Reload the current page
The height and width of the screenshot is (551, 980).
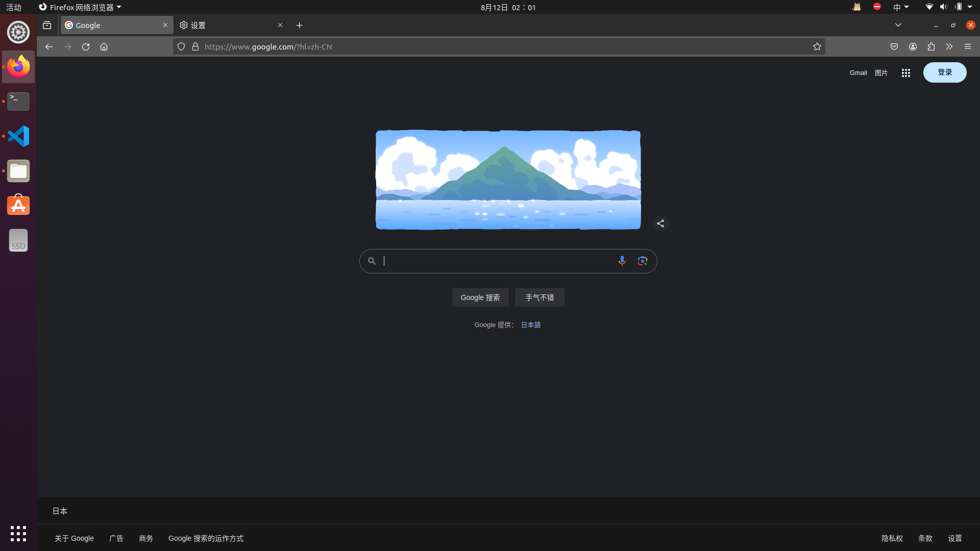coord(86,46)
